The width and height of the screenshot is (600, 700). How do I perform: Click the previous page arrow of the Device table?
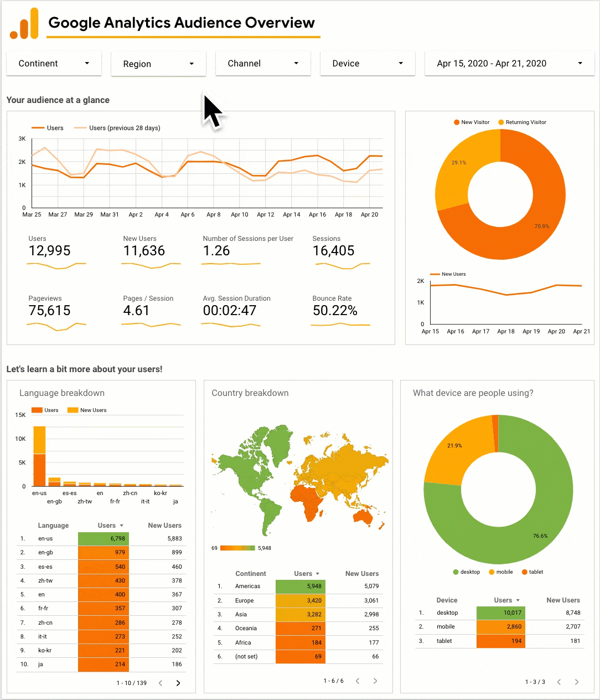click(x=559, y=682)
